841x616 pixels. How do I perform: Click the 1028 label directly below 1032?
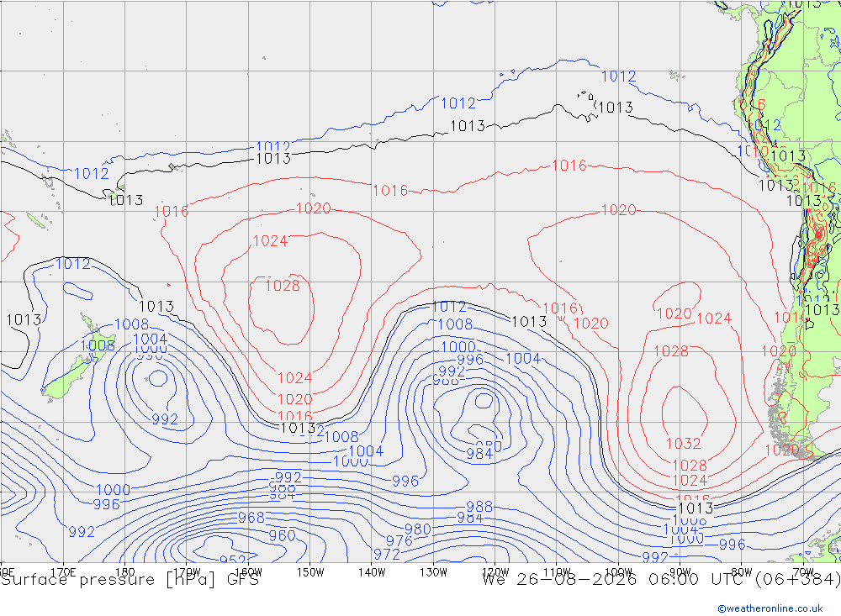pyautogui.click(x=690, y=466)
